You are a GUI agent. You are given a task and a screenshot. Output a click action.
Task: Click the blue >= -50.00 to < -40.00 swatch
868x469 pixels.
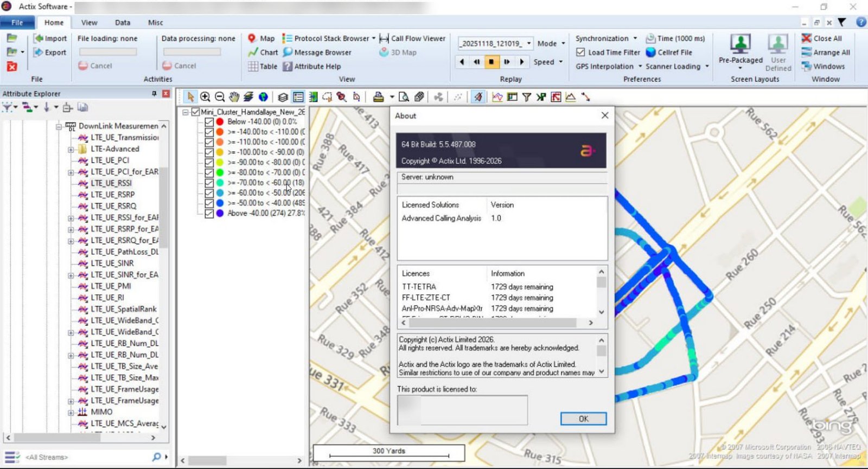(x=220, y=203)
